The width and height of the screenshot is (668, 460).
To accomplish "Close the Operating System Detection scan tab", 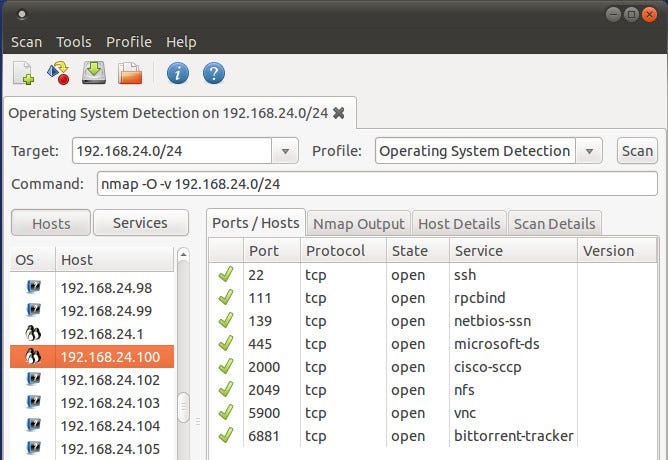I will (339, 113).
